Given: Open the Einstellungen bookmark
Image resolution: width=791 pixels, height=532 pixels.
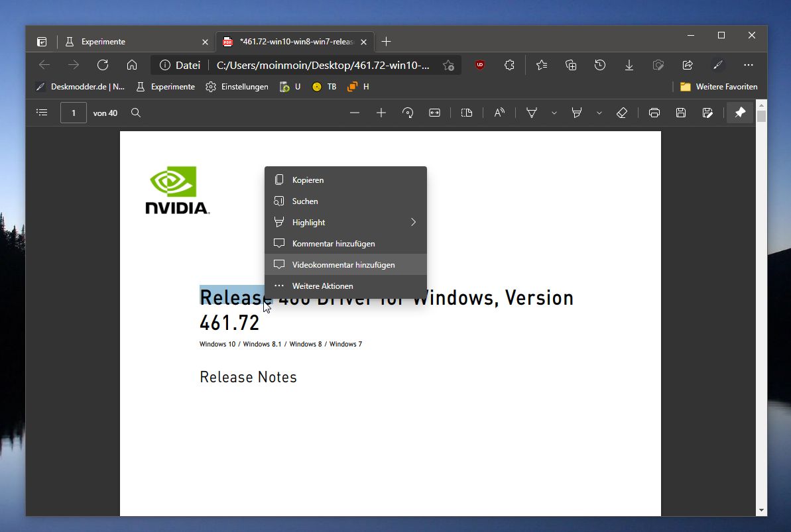Looking at the screenshot, I should [x=237, y=87].
